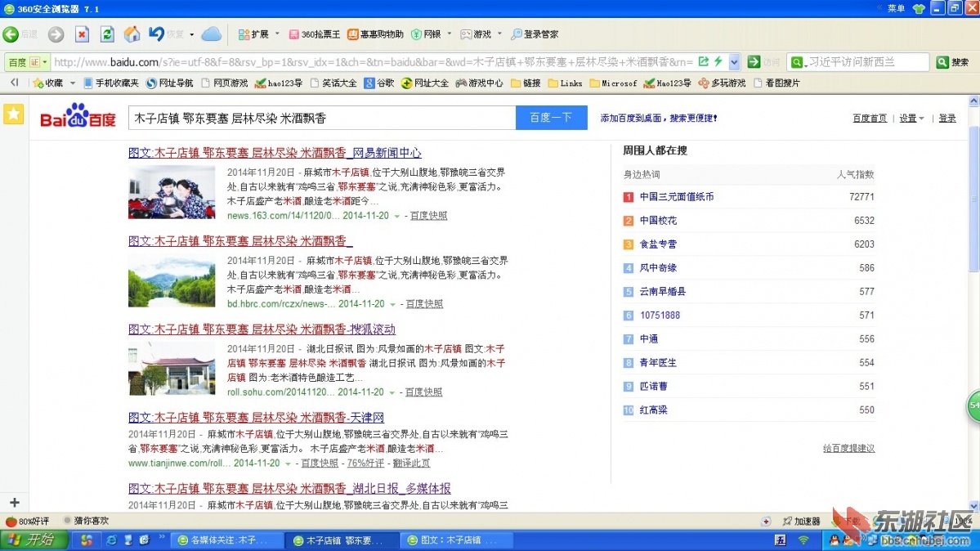The image size is (980, 551).
Task: Click the Baidu logo
Action: (x=78, y=116)
